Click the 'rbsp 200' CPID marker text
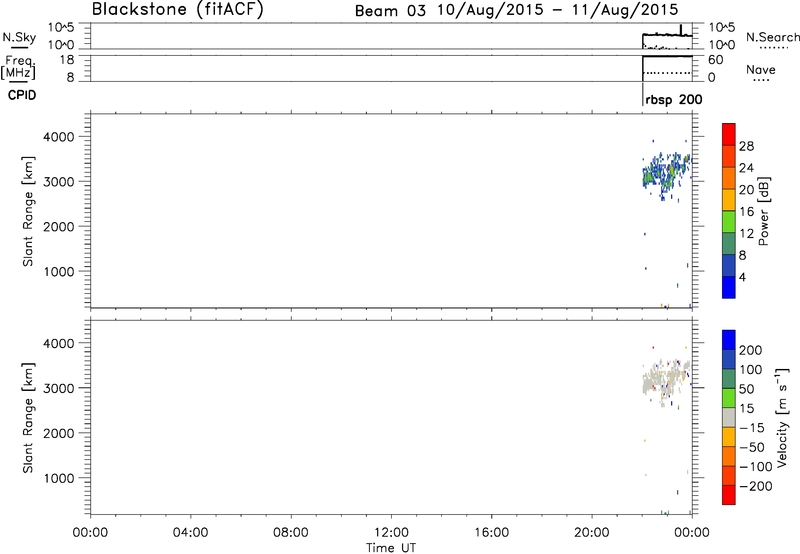 (x=673, y=100)
